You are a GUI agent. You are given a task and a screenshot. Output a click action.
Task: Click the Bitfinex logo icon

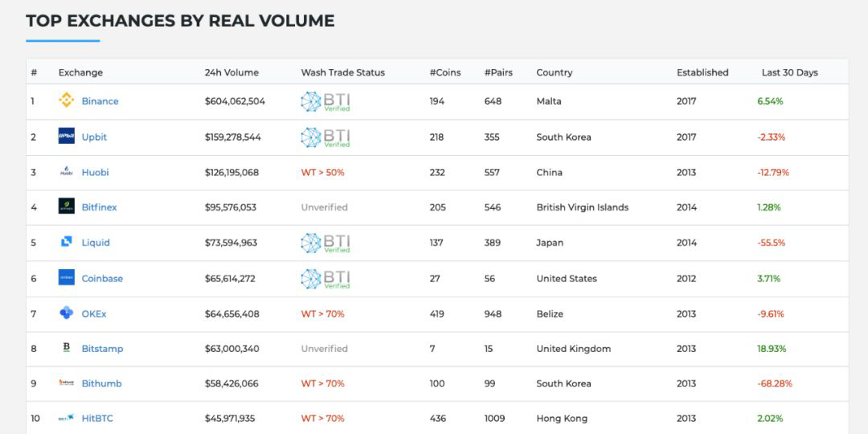[x=67, y=207]
